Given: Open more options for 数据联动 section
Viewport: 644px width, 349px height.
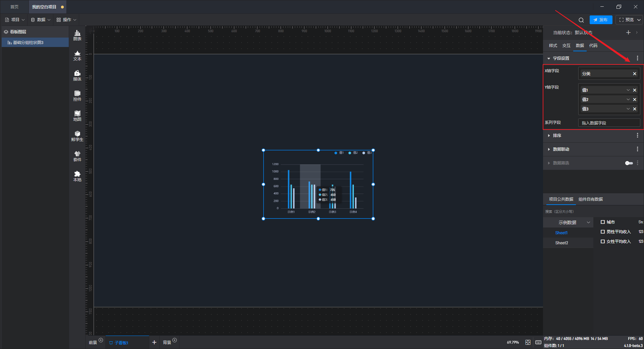Looking at the screenshot, I should 637,149.
